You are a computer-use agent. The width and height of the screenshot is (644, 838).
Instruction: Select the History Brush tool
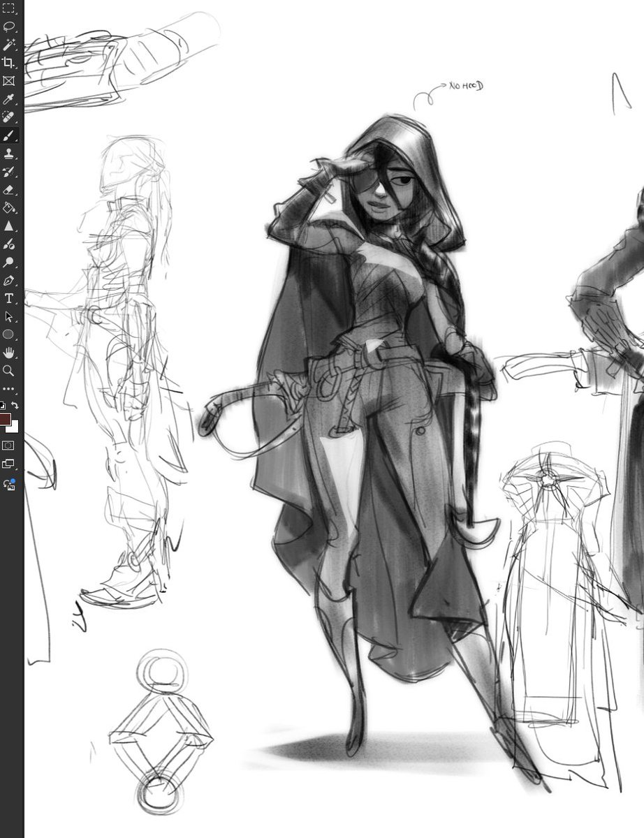point(9,172)
